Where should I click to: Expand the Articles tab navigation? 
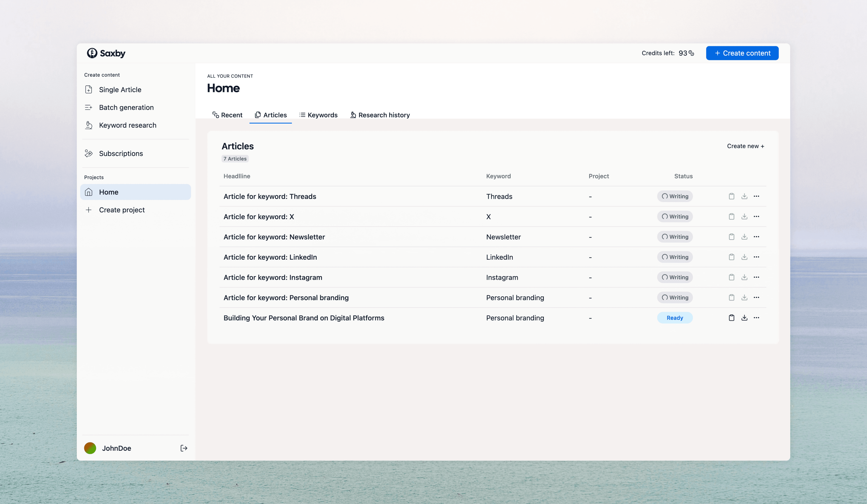(x=270, y=115)
